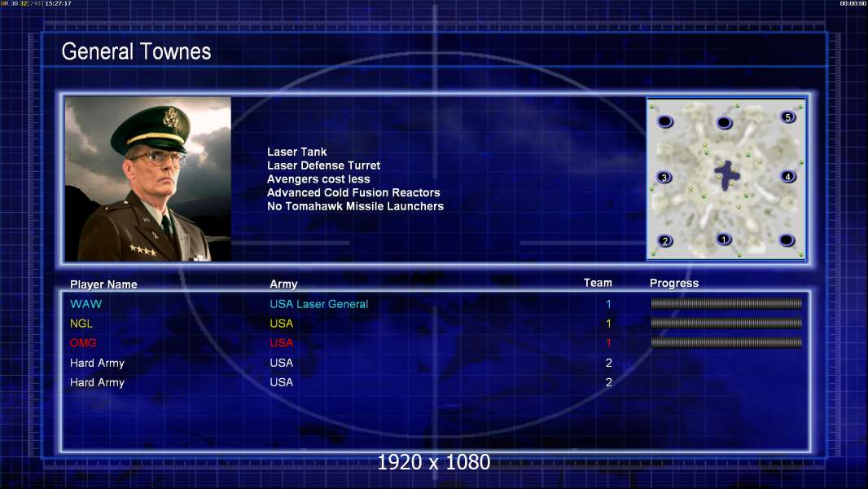Click the "Progress" column header
Image resolution: width=868 pixels, height=489 pixels.
coord(673,284)
